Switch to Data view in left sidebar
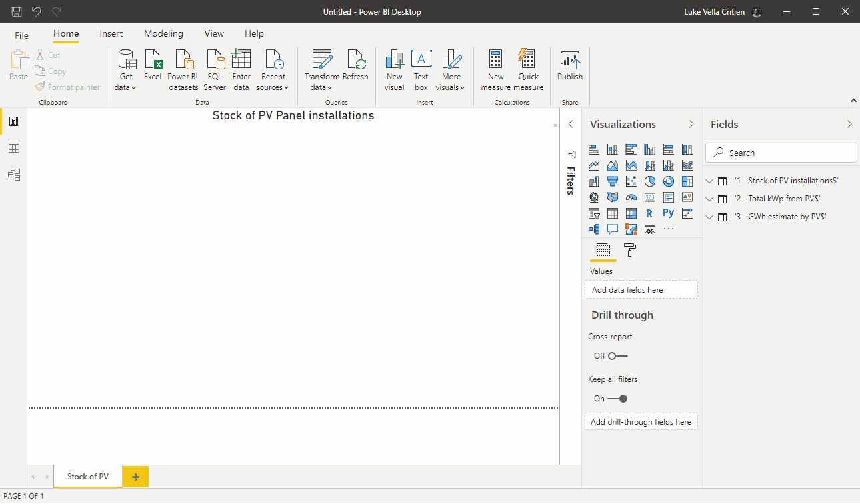 point(13,148)
